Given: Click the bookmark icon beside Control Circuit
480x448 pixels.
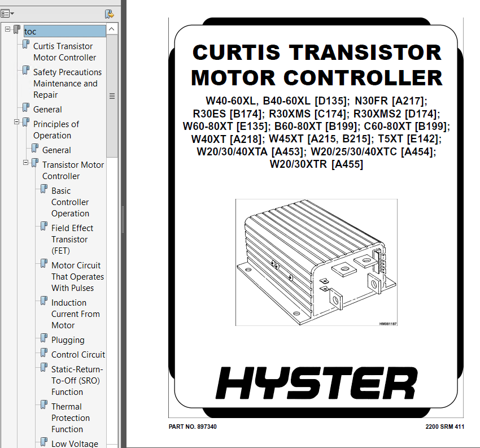Looking at the screenshot, I should [x=44, y=353].
